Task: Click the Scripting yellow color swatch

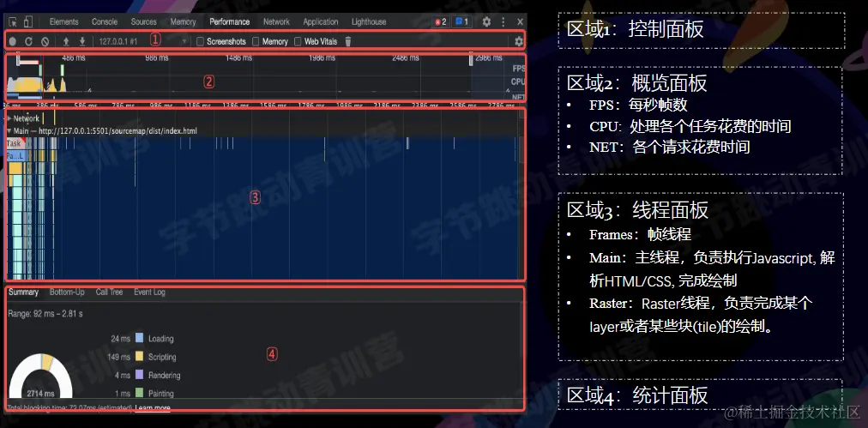Action: coord(140,356)
